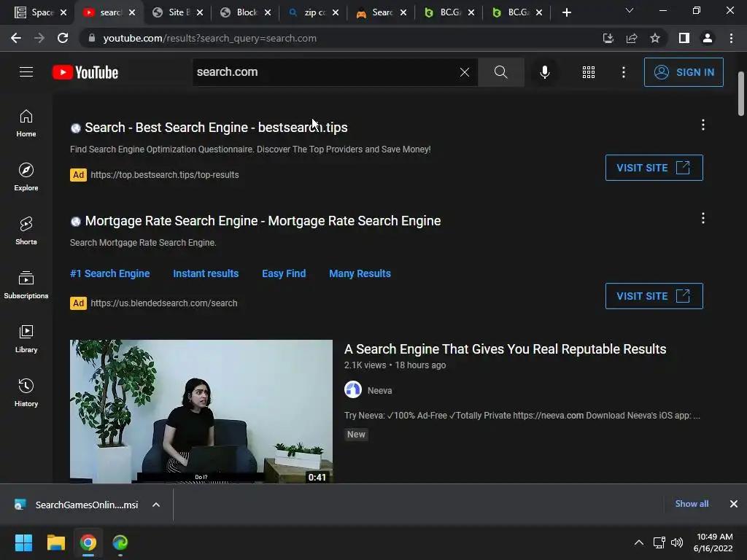Click VISIT SITE for bestsearch.tips ad
Image resolution: width=747 pixels, height=560 pixels.
click(x=654, y=168)
